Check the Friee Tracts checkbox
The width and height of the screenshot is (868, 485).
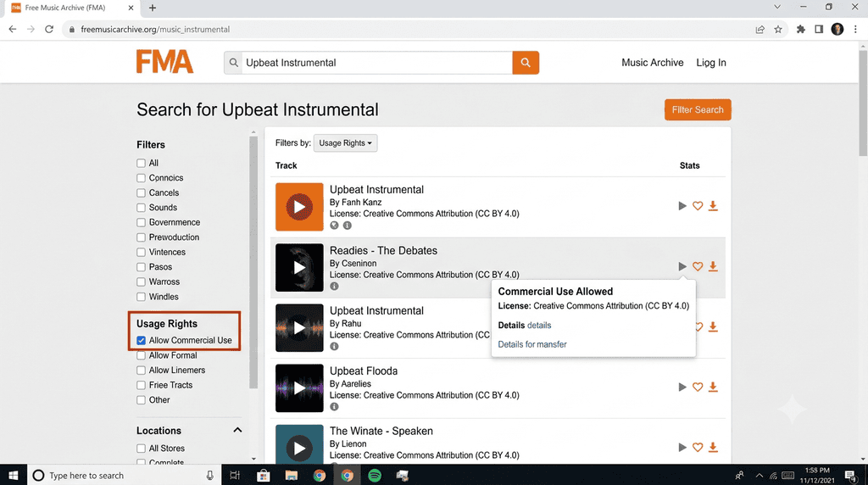[x=142, y=385]
